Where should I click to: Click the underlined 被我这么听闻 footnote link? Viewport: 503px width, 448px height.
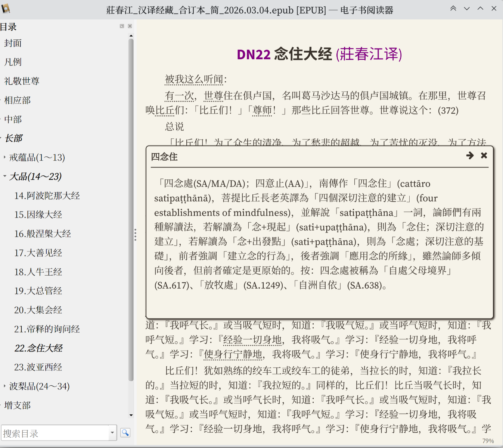pos(194,79)
